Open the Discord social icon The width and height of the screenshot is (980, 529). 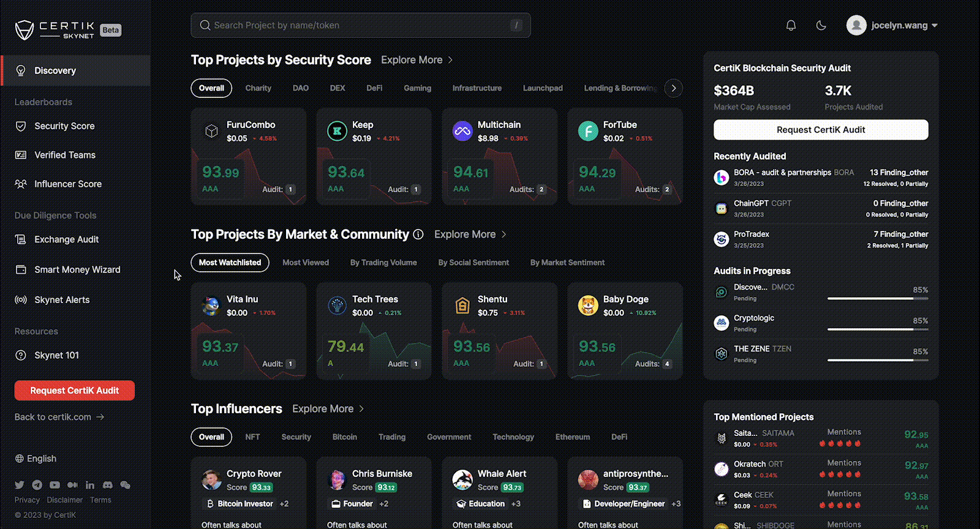(x=108, y=485)
